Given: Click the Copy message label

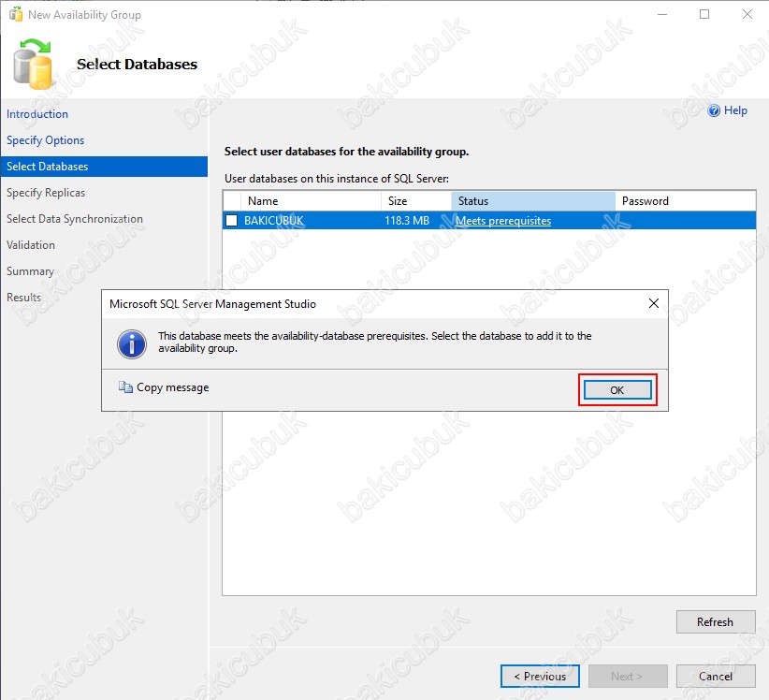Looking at the screenshot, I should pyautogui.click(x=173, y=387).
